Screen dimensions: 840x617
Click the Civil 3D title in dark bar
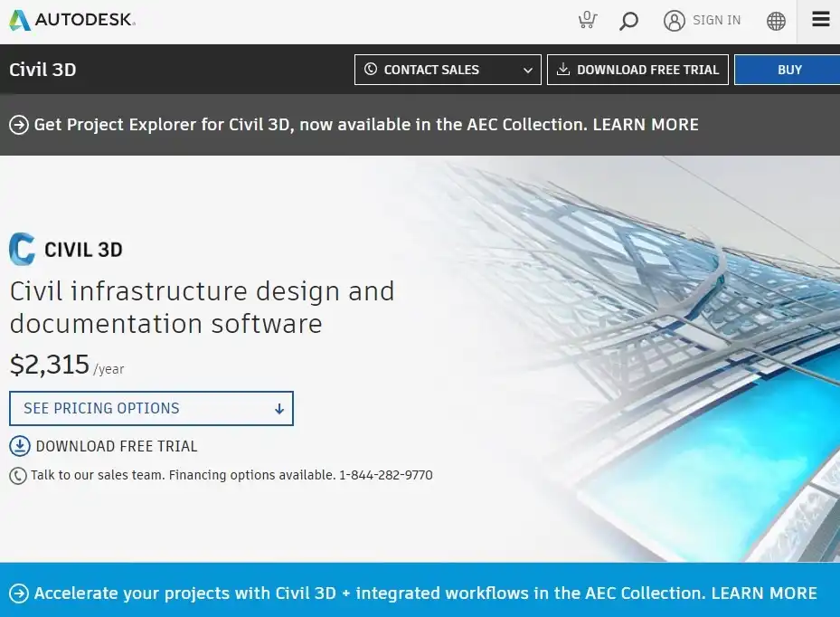[42, 70]
